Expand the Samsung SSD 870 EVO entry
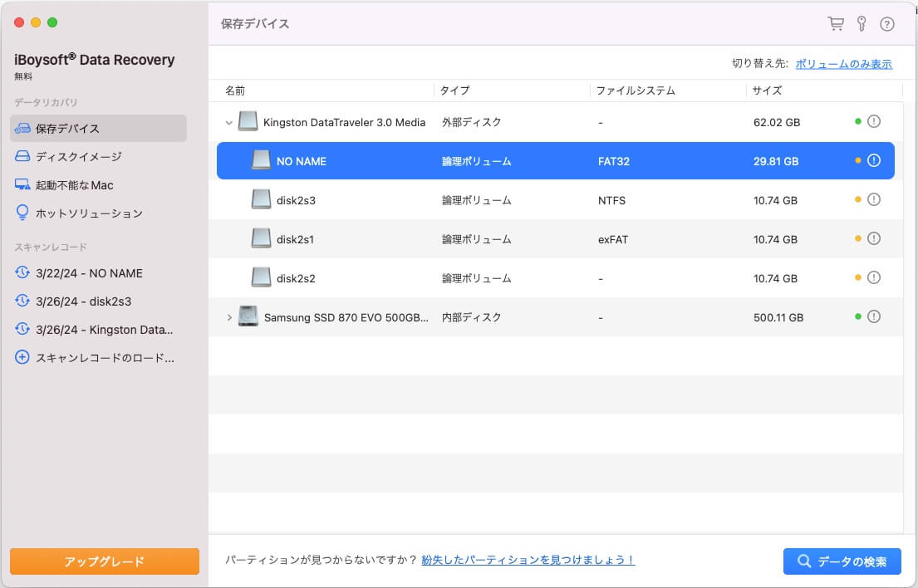The image size is (918, 588). point(228,316)
